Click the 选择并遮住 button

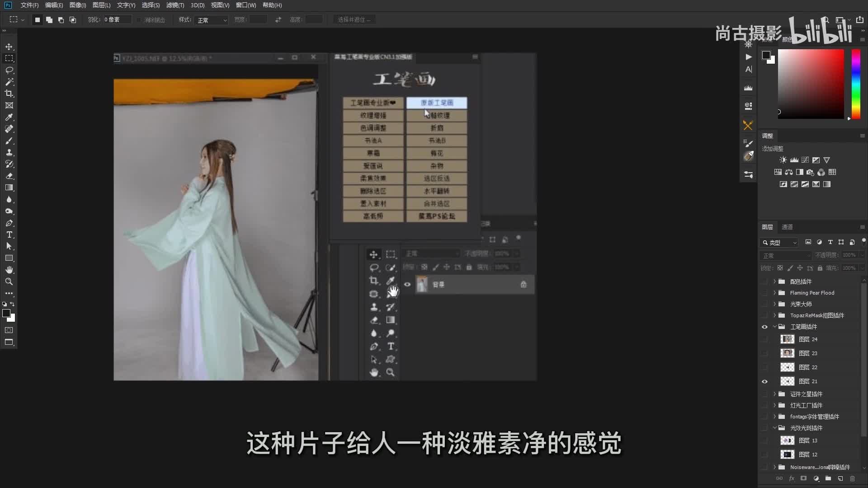pyautogui.click(x=354, y=20)
